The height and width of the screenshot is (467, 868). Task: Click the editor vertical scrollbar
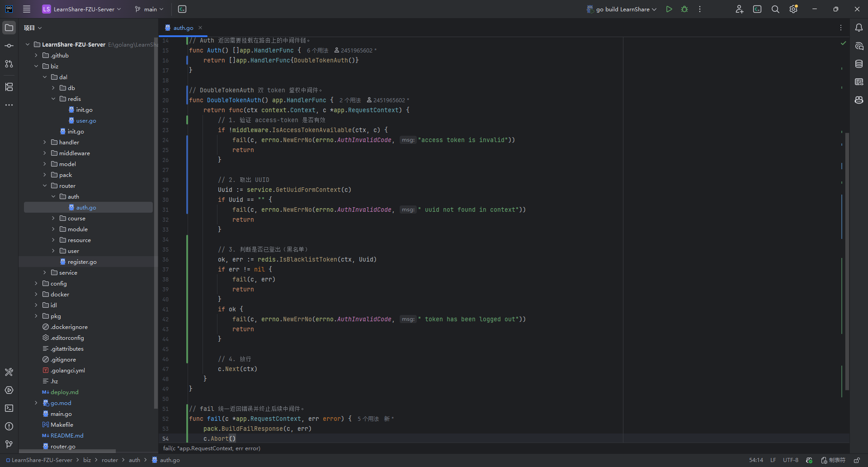point(847,261)
